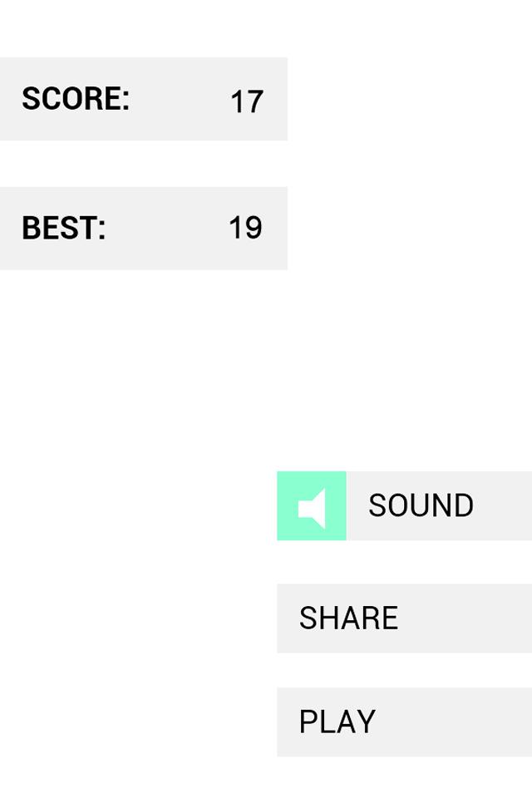Click the SOUND text label

421,506
